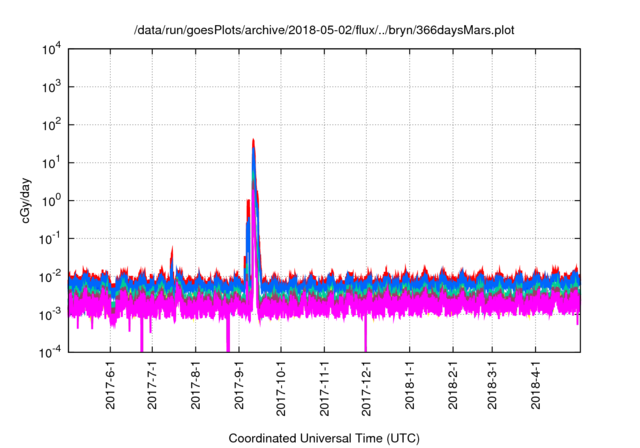This screenshot has width=640, height=448.
Task: Click the 10^2 y-axis tick label
Action: pyautogui.click(x=51, y=124)
